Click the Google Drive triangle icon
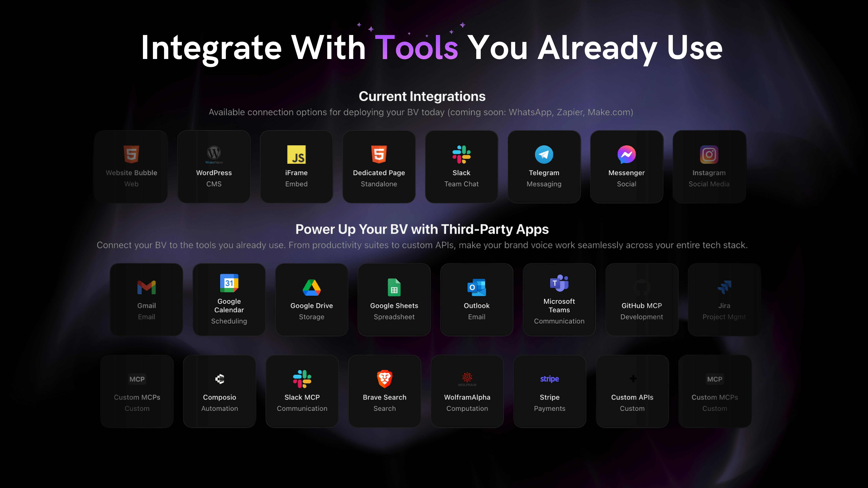 point(312,287)
